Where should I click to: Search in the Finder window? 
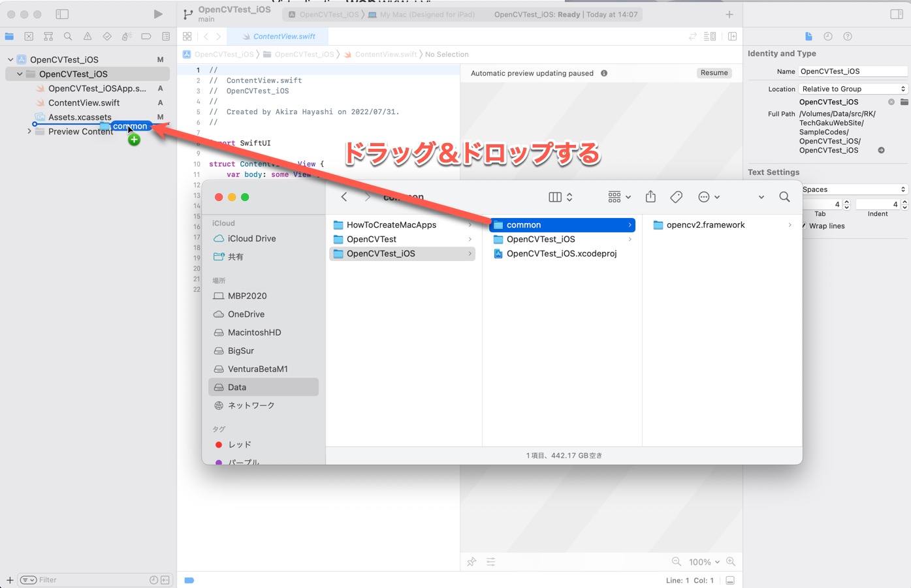784,196
